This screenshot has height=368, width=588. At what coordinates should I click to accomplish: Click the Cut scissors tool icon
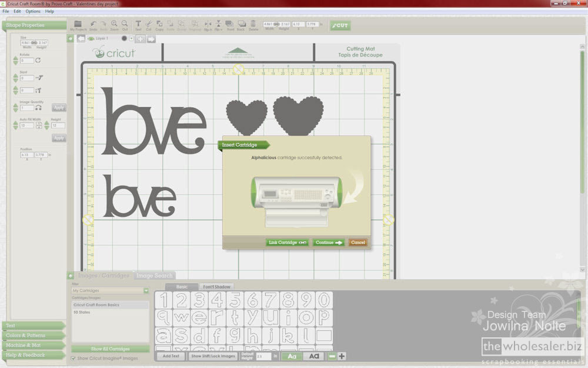click(x=149, y=24)
